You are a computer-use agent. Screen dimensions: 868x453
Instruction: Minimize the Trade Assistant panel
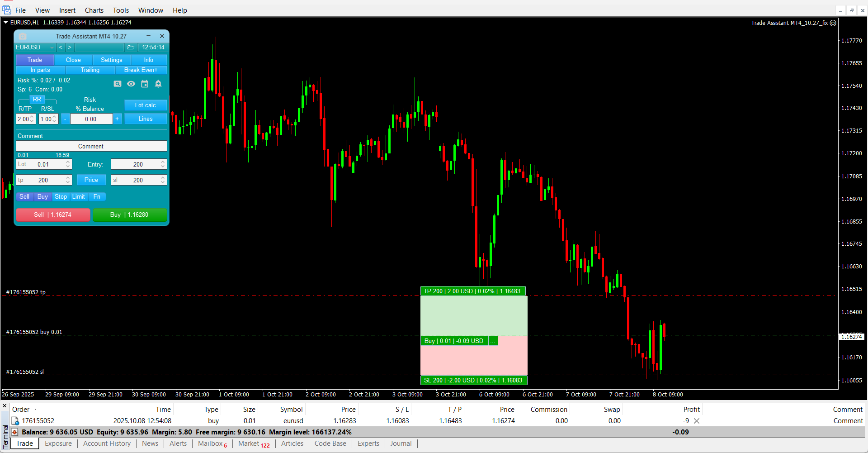(x=148, y=36)
